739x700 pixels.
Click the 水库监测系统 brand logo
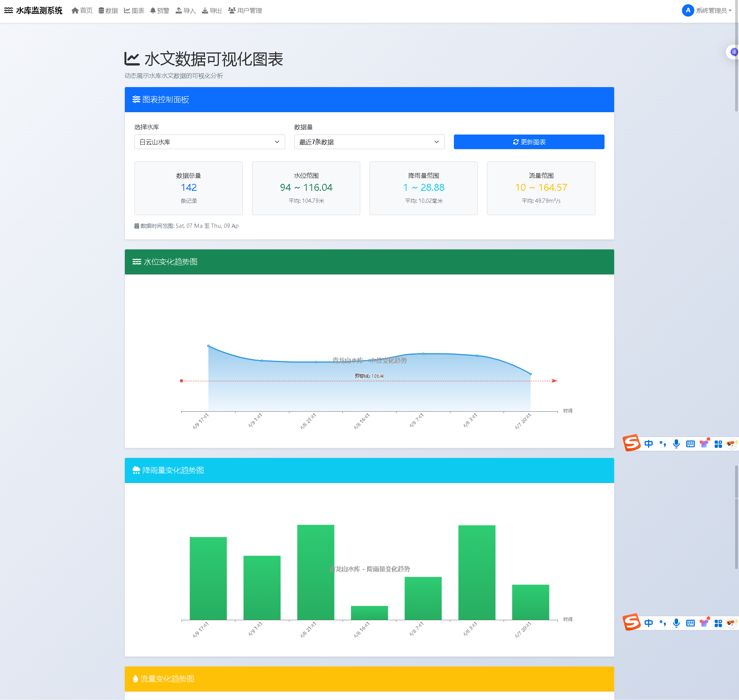point(33,10)
